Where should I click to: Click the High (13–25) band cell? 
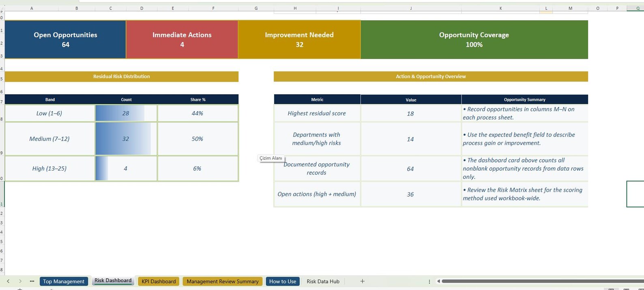49,169
